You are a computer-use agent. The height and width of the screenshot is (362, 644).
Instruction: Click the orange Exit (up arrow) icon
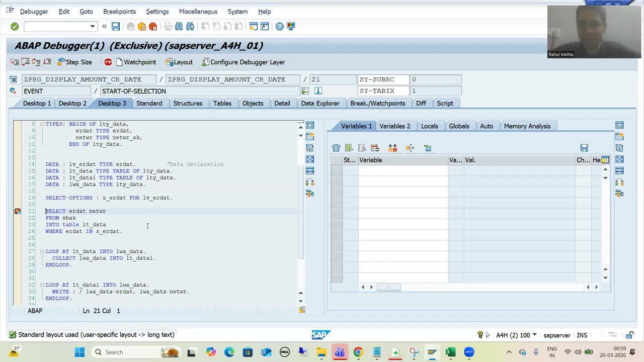[142, 26]
